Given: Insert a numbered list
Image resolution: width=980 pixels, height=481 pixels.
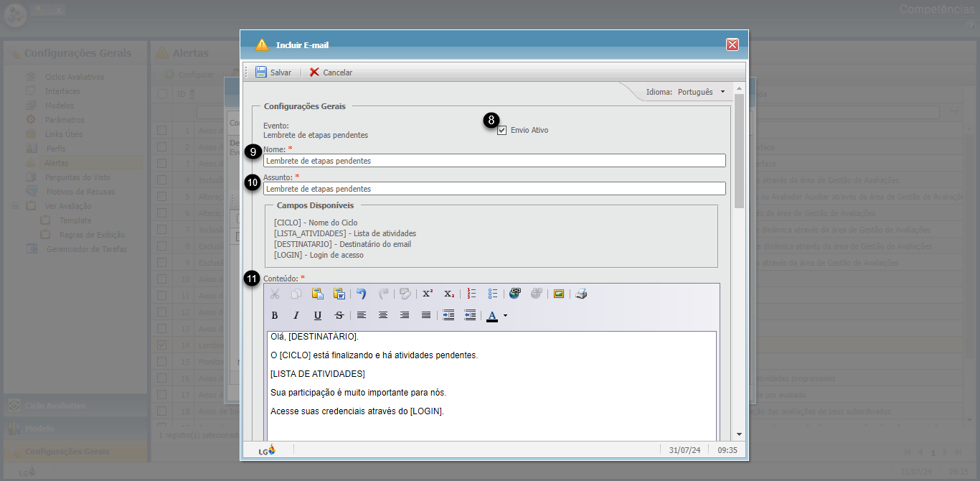Looking at the screenshot, I should (471, 294).
